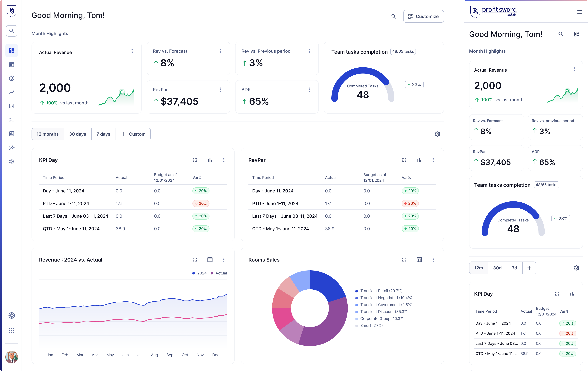
Task: Switch to the 30 days tab
Action: click(77, 134)
